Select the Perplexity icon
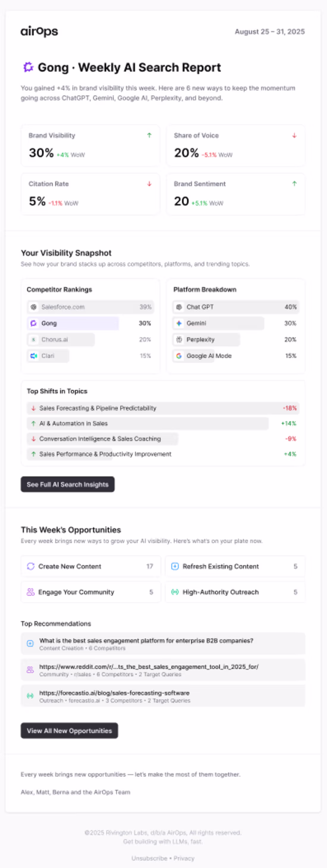The height and width of the screenshot is (868, 327). [x=179, y=340]
